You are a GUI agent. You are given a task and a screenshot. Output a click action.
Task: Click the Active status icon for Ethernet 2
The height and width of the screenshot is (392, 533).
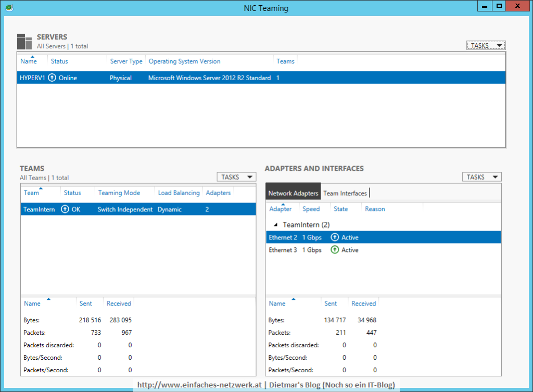(x=335, y=237)
